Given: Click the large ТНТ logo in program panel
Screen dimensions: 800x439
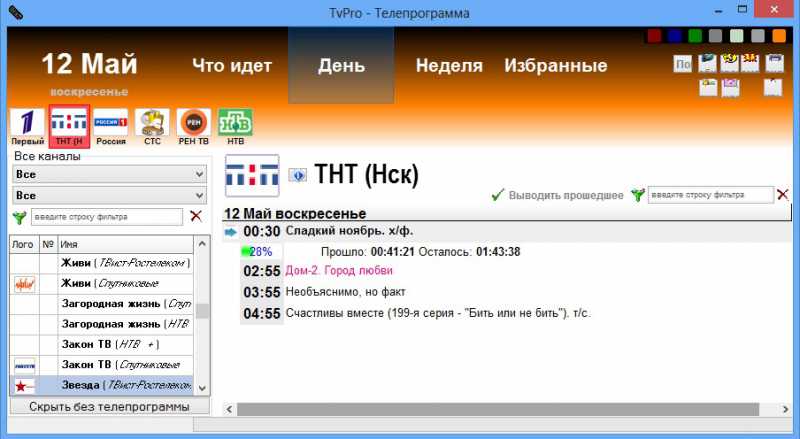Looking at the screenshot, I should [x=252, y=176].
